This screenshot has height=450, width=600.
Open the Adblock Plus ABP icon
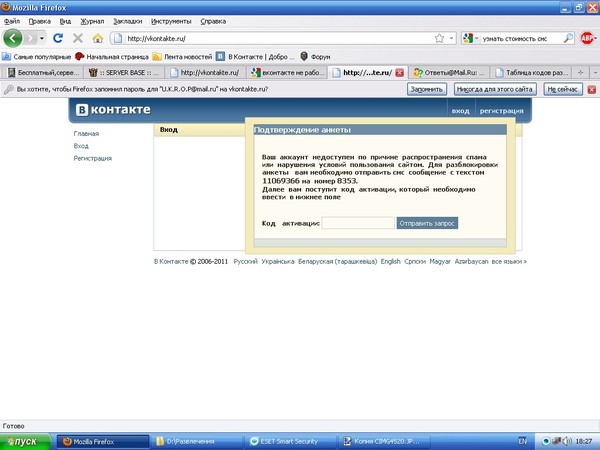point(587,38)
